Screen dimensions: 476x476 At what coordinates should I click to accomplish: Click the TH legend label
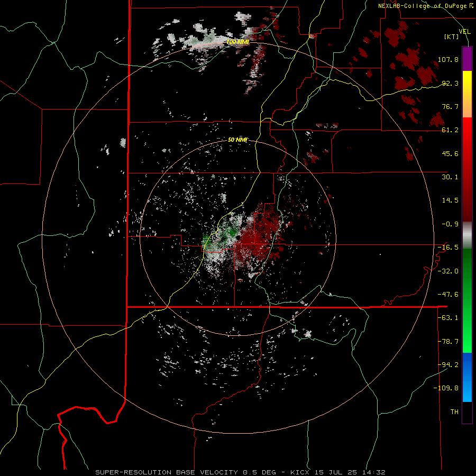(x=454, y=412)
